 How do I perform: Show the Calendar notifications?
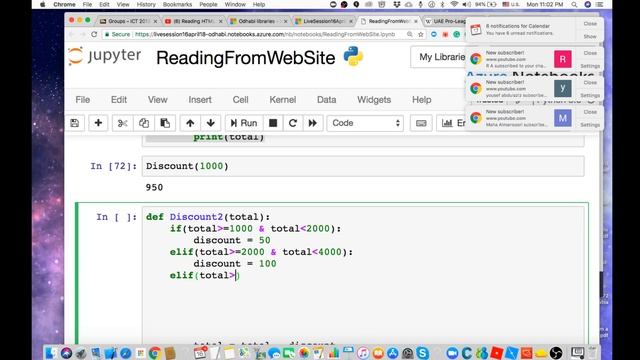click(590, 36)
